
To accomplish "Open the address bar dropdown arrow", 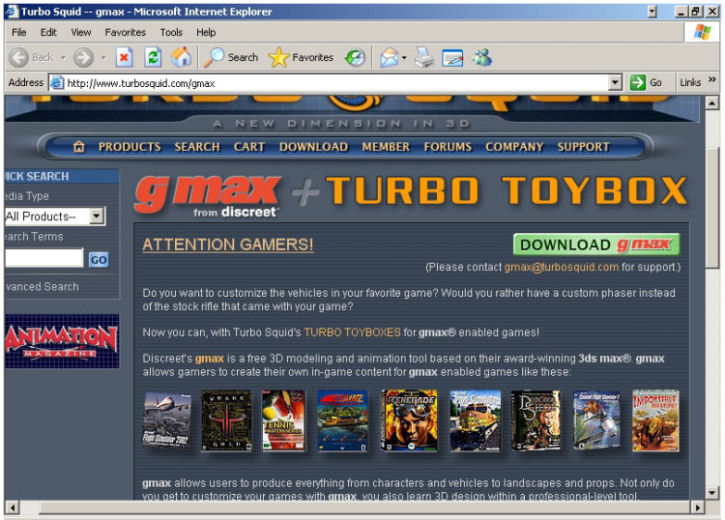I will coord(614,83).
